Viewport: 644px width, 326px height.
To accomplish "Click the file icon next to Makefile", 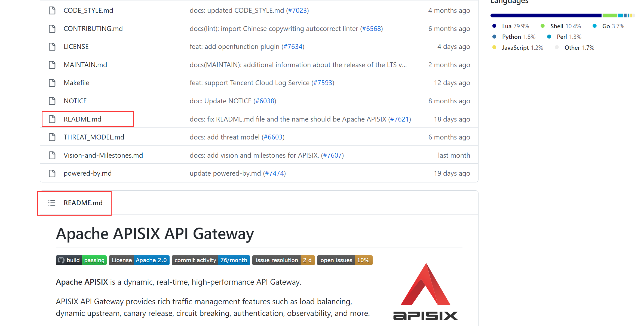I will coord(52,83).
